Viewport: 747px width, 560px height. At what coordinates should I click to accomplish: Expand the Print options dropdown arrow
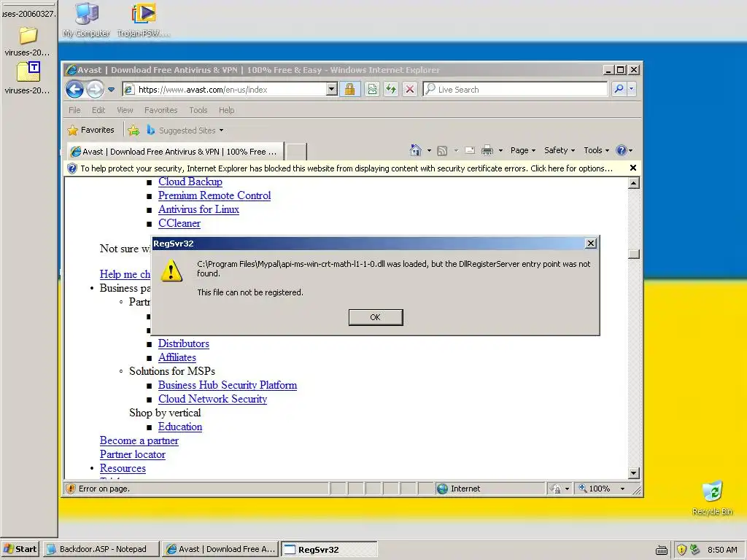tap(500, 150)
